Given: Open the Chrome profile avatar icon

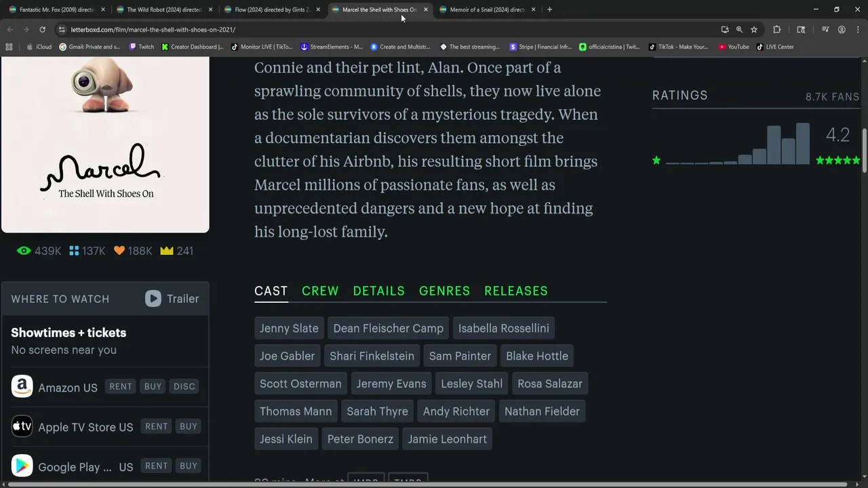Looking at the screenshot, I should (x=842, y=30).
